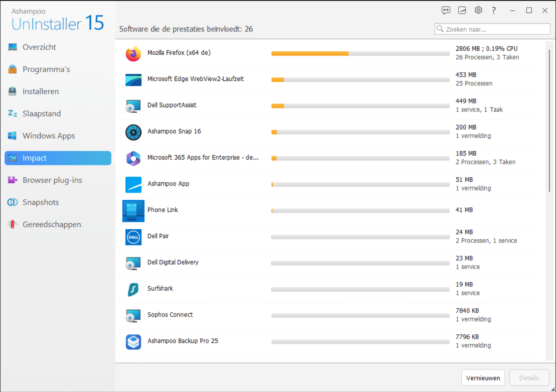Screen dimensions: 556x392
Task: Click the Phone Link icon
Action: 133,211
